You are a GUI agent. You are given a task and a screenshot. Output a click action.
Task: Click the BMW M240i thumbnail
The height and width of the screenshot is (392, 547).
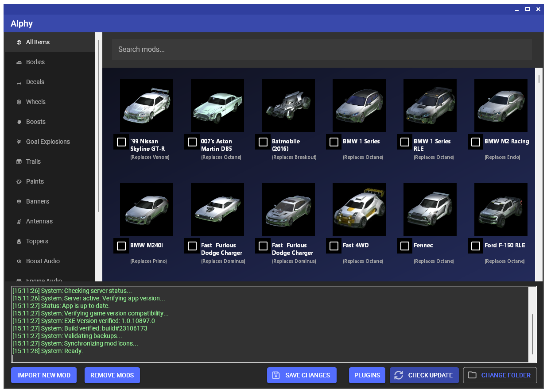(147, 209)
